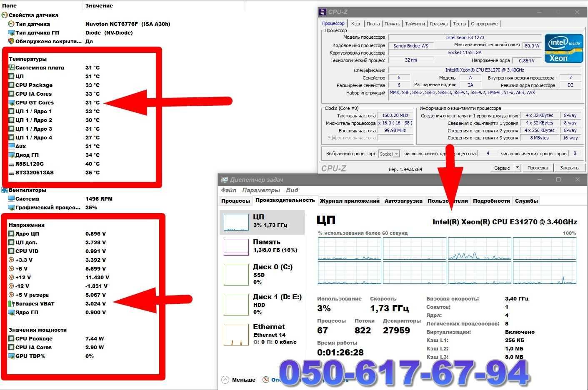Click the display icon beside Диод ГП

tap(11, 155)
